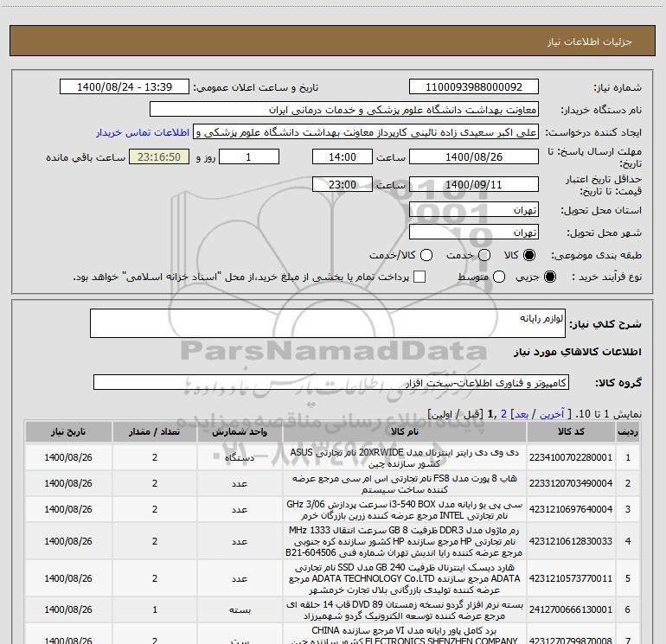
Task: Open the اطلاعات تماس خریدار link
Action: pyautogui.click(x=143, y=132)
